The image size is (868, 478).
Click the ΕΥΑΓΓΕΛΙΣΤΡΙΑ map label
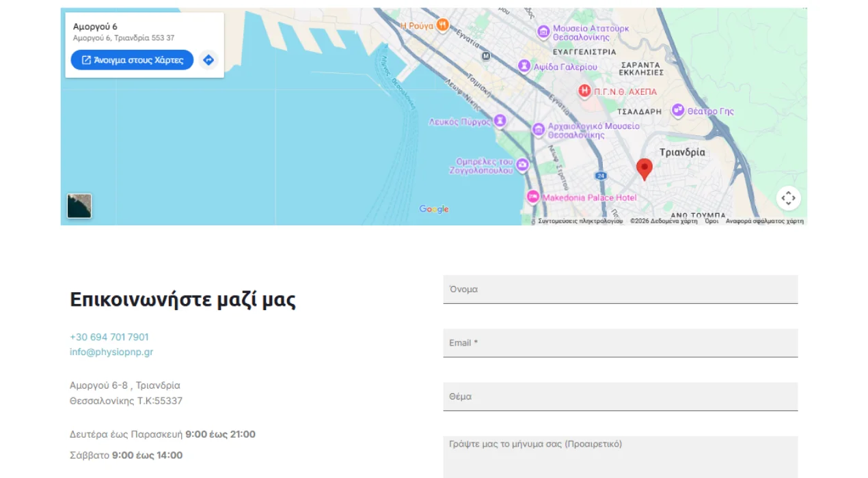pos(584,52)
